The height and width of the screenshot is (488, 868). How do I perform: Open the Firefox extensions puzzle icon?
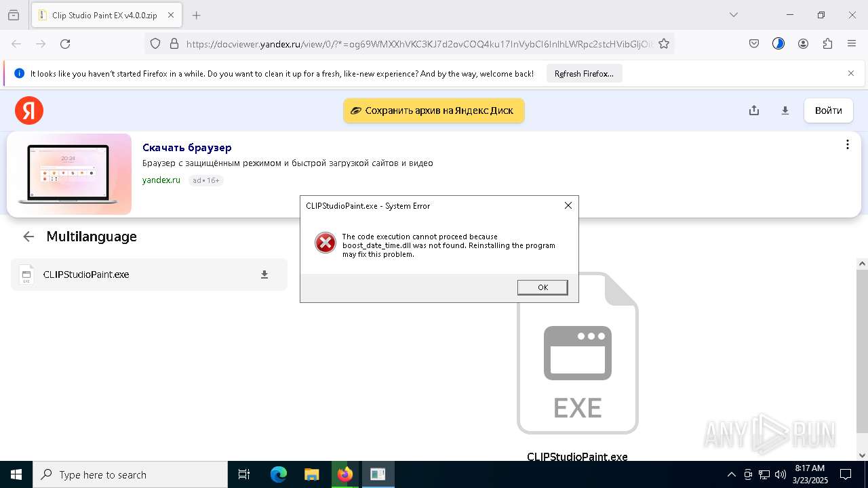pos(827,43)
